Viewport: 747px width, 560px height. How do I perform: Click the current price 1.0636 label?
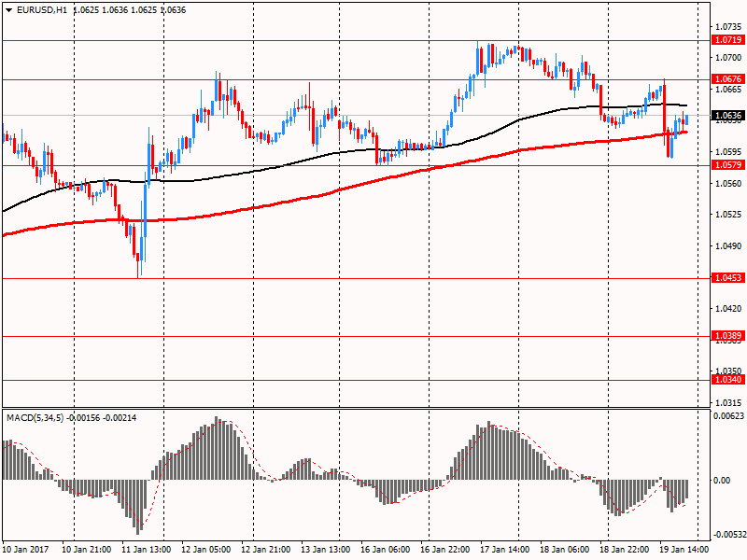coord(727,116)
